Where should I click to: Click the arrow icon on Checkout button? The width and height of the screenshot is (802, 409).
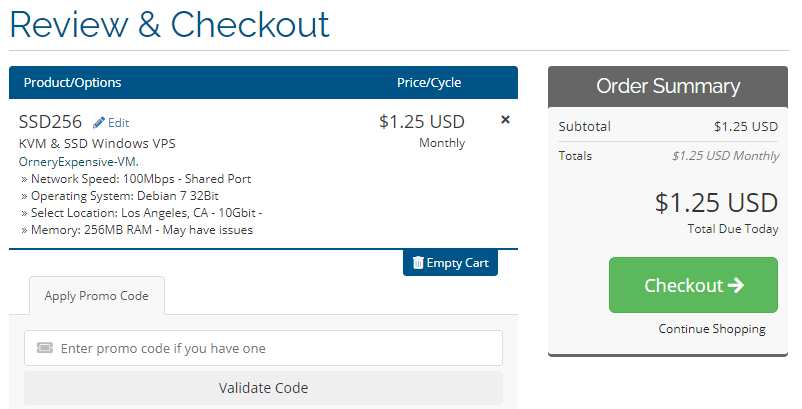736,285
